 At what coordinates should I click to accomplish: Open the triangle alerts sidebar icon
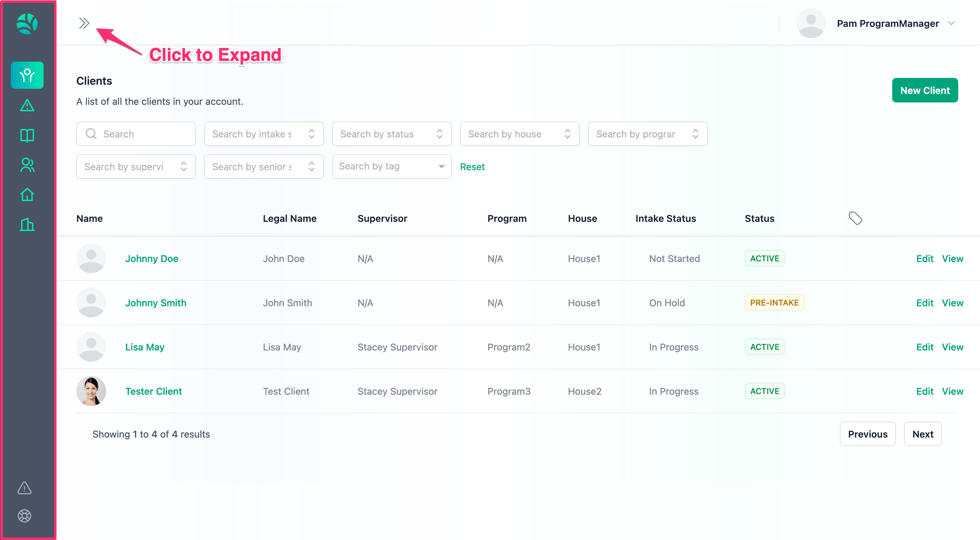(27, 105)
